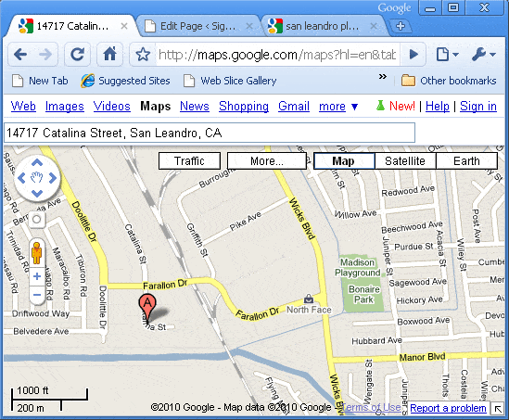Open a new tab with the plus button
The width and height of the screenshot is (509, 420).
tap(401, 26)
